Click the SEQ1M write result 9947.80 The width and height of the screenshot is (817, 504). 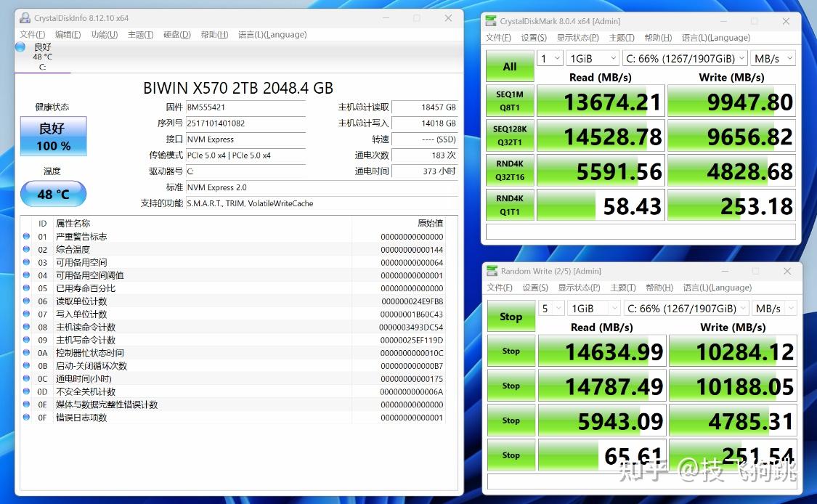(731, 101)
